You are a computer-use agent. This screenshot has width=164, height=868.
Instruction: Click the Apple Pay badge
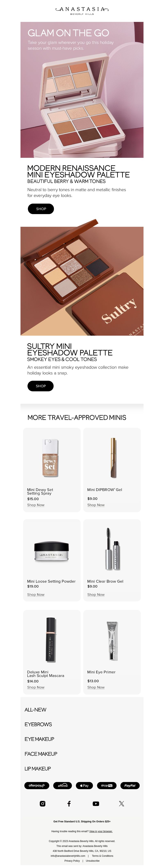tap(84, 786)
